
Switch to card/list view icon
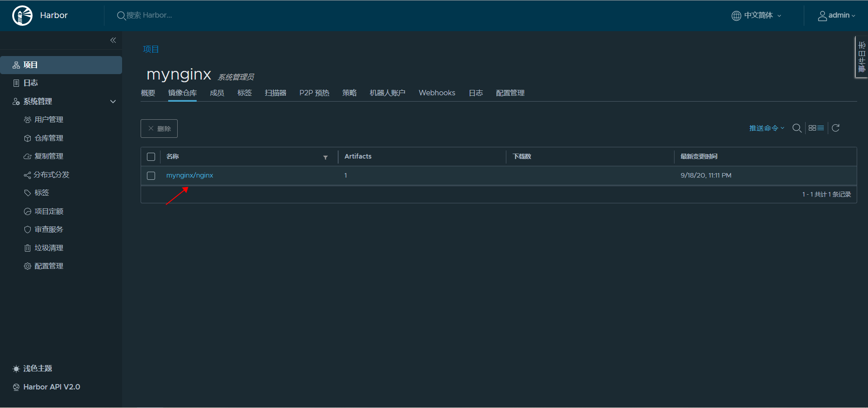(x=816, y=128)
